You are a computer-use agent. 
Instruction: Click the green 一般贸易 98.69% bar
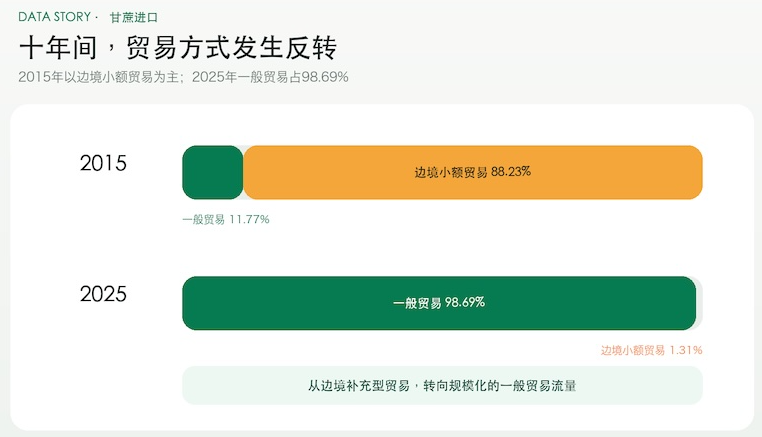(x=439, y=303)
